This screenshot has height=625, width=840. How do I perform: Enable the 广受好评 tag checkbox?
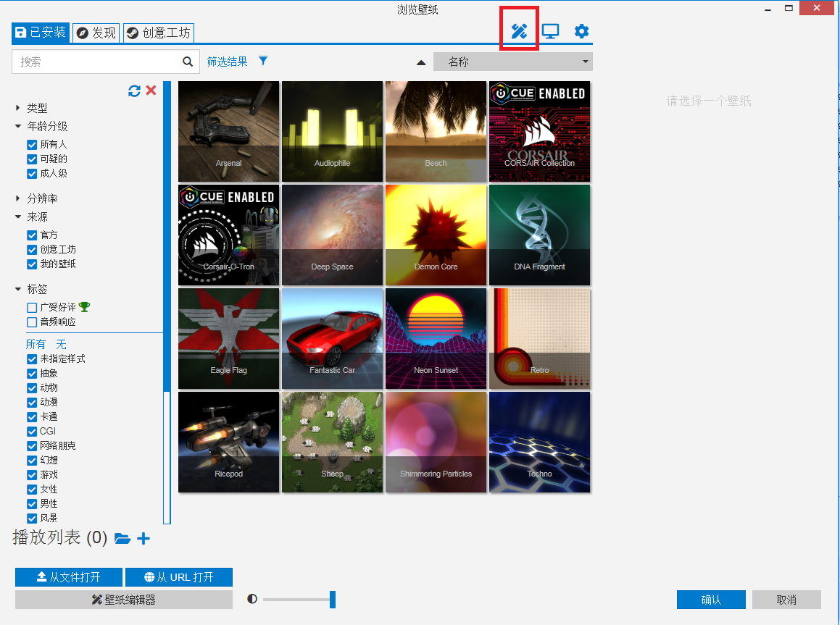(x=30, y=306)
